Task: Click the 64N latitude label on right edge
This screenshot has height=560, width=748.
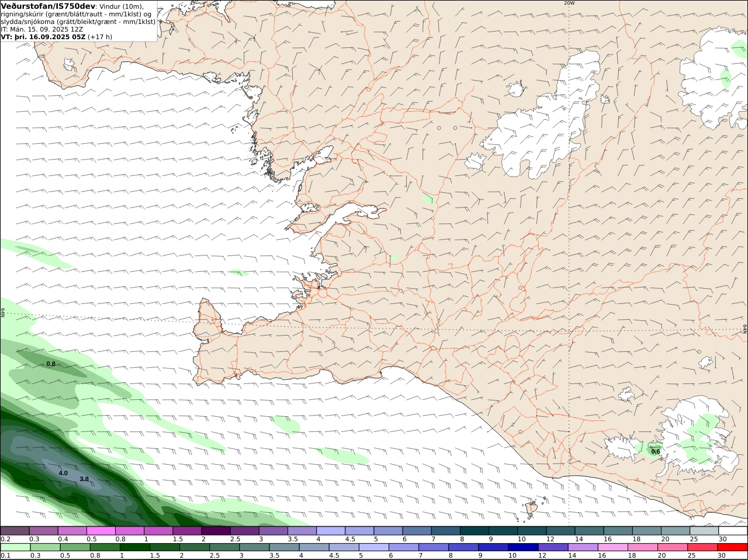Action: [x=745, y=329]
